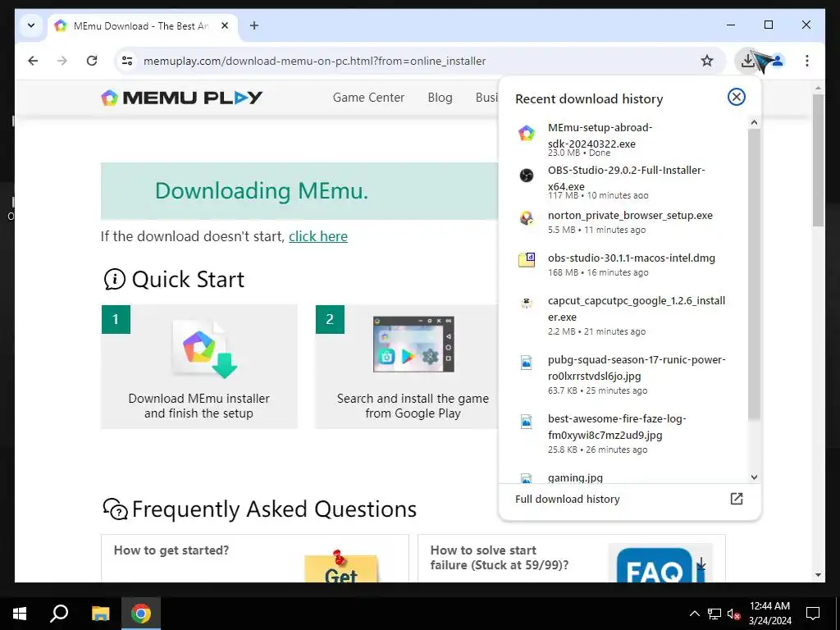Click Chrome icon in the taskbar

coord(141,614)
